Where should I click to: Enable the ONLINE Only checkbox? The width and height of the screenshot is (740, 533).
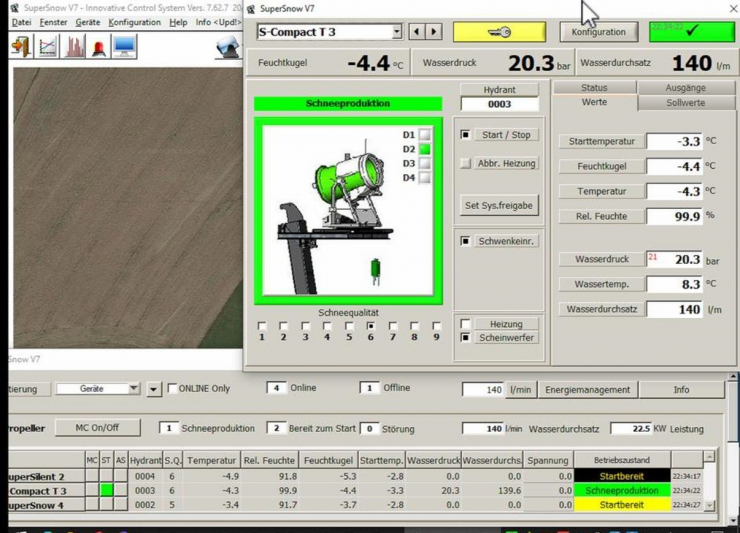tap(173, 388)
